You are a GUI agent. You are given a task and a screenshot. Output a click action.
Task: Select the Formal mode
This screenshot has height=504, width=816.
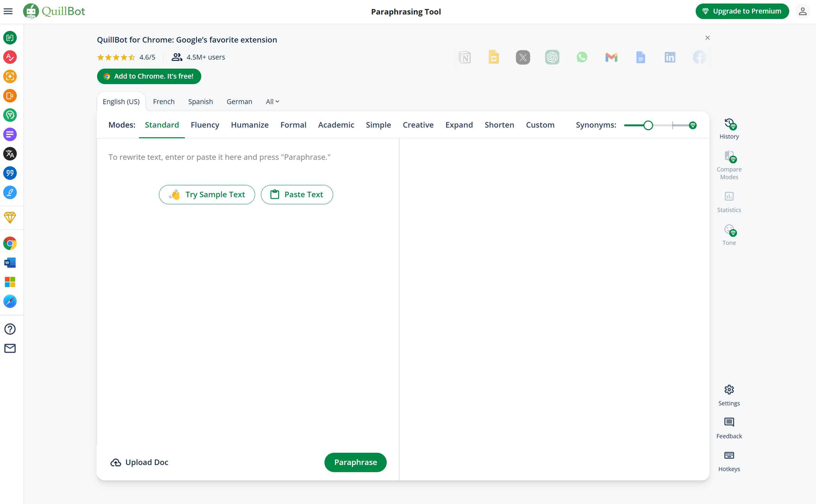[x=293, y=125]
